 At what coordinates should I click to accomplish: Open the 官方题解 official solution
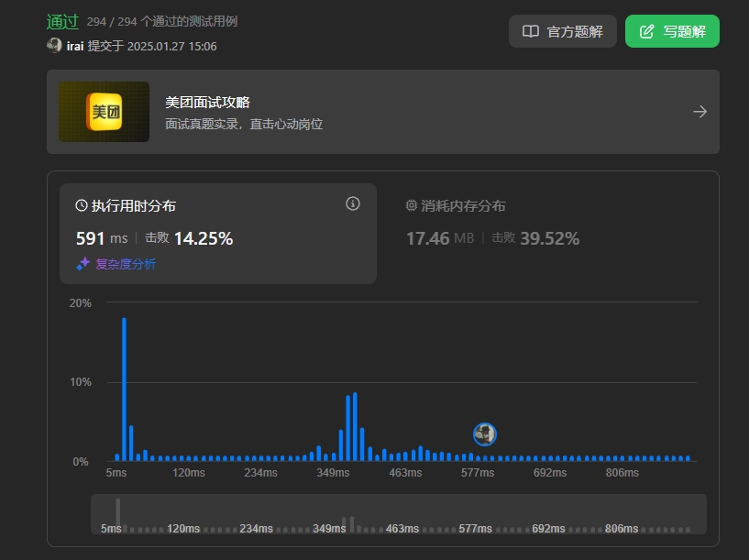coord(563,31)
